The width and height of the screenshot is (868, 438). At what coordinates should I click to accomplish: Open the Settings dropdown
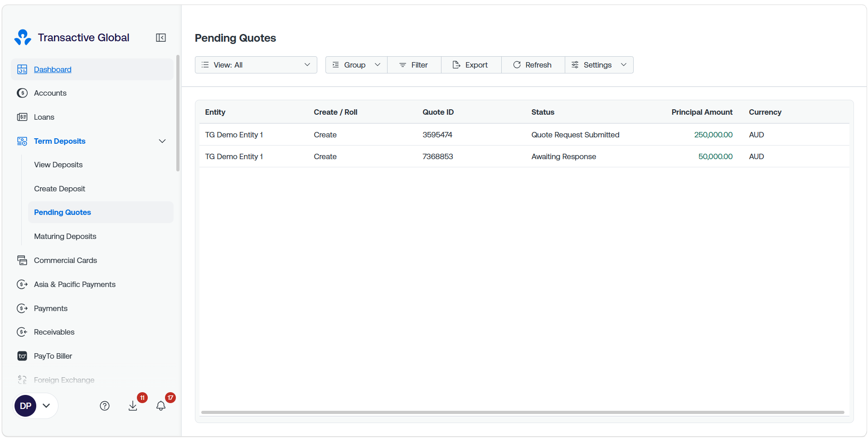pyautogui.click(x=599, y=65)
